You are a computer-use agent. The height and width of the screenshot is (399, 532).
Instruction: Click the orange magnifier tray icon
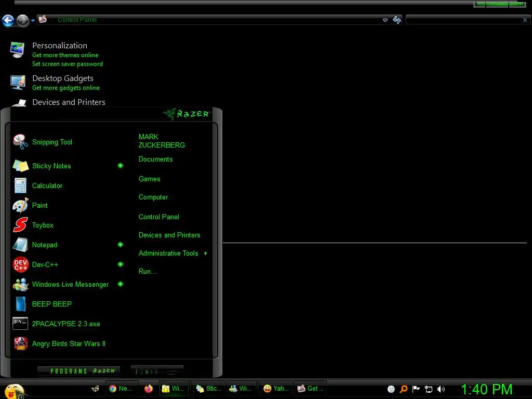403,389
